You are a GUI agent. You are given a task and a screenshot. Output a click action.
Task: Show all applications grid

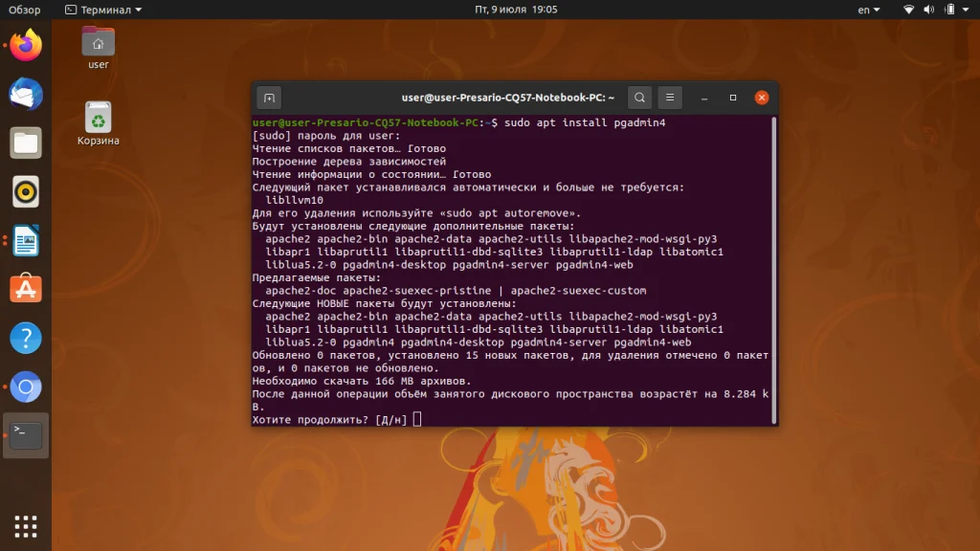25,525
